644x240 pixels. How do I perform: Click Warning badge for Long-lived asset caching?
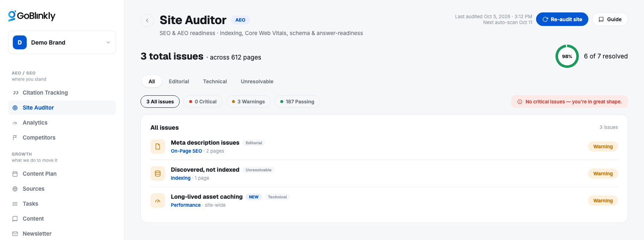tap(603, 201)
